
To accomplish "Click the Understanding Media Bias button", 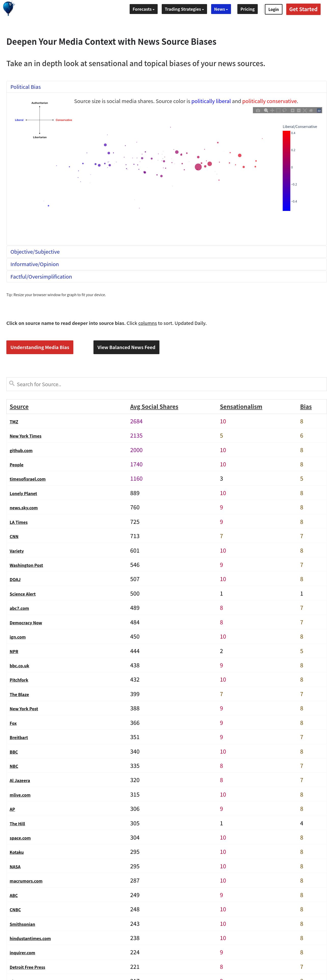I will (39, 347).
